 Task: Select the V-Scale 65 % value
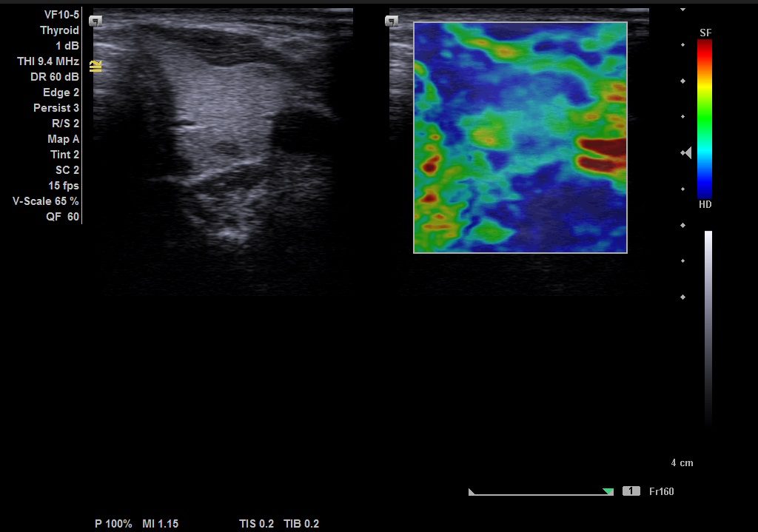pos(46,201)
